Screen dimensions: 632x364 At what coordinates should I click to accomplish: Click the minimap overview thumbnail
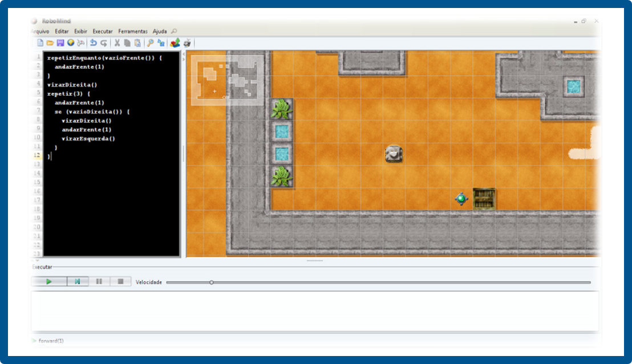click(228, 80)
